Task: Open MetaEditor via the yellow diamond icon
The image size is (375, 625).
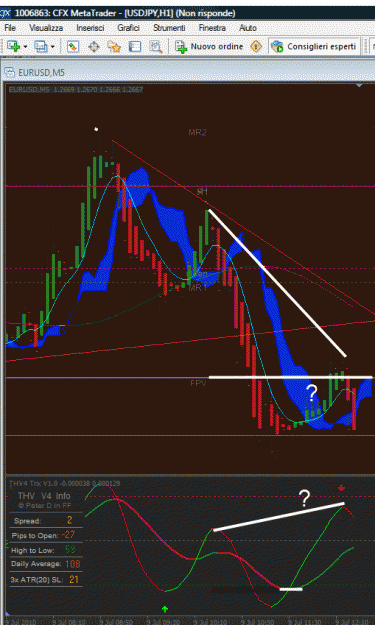Action: [x=256, y=47]
